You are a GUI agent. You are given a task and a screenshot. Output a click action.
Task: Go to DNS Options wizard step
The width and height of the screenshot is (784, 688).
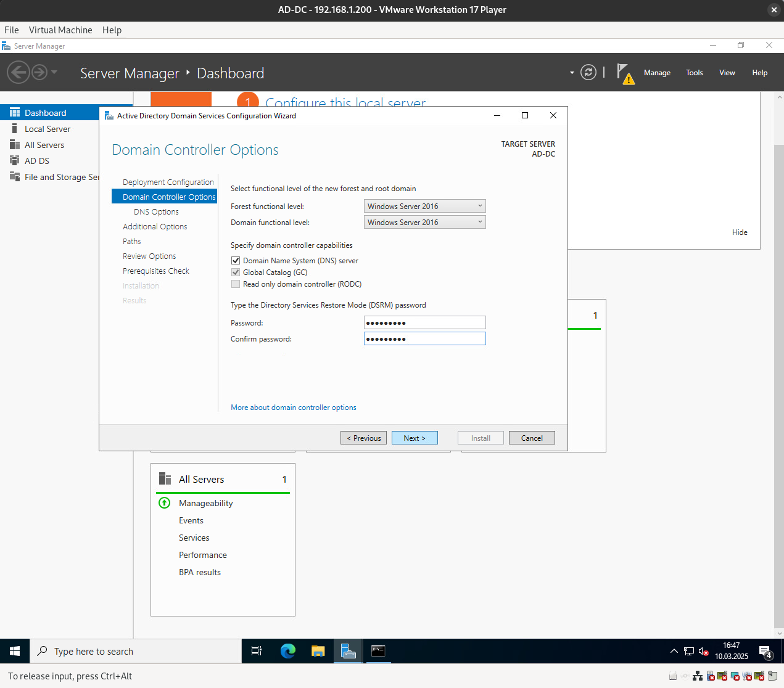tap(156, 211)
